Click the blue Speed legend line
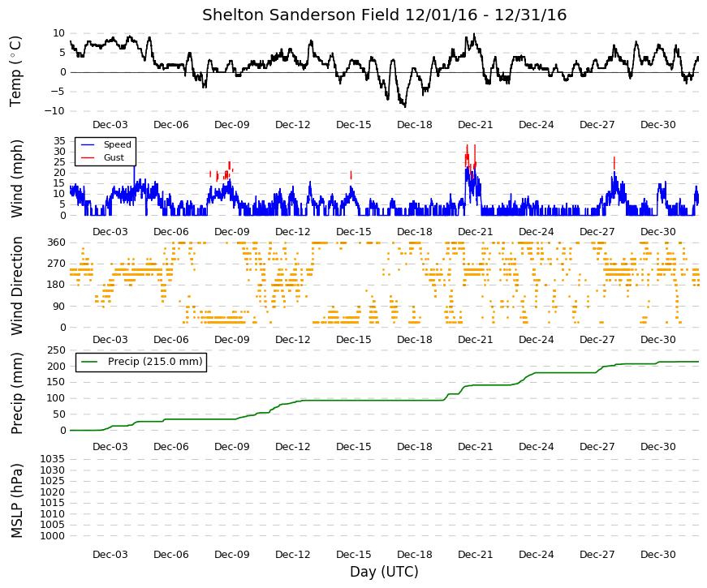Image resolution: width=707 pixels, height=588 pixels. [88, 144]
